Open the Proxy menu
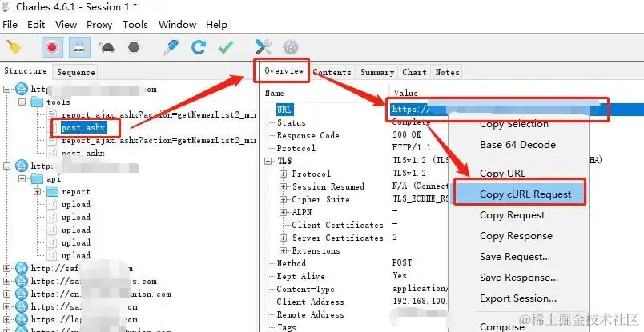Image resolution: width=644 pixels, height=332 pixels. (99, 25)
